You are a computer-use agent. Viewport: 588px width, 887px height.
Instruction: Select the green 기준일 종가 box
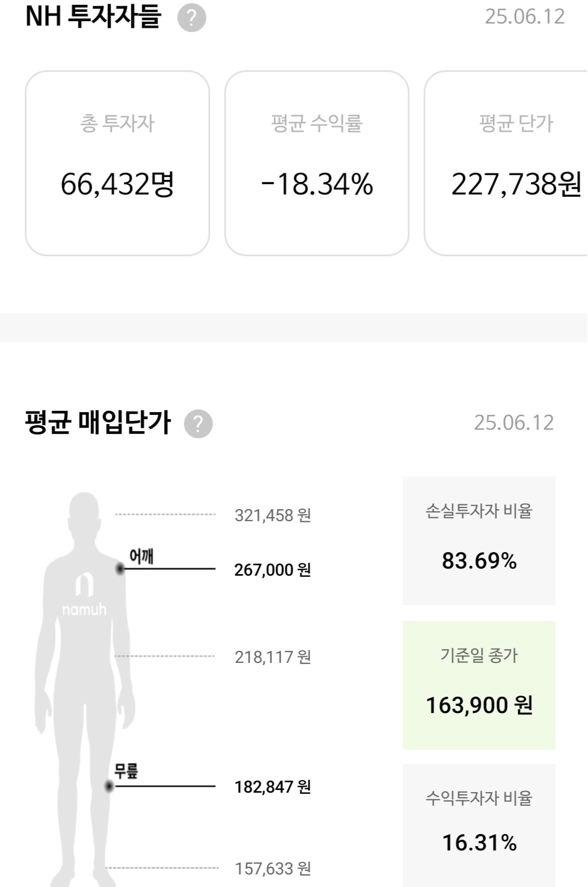(479, 685)
